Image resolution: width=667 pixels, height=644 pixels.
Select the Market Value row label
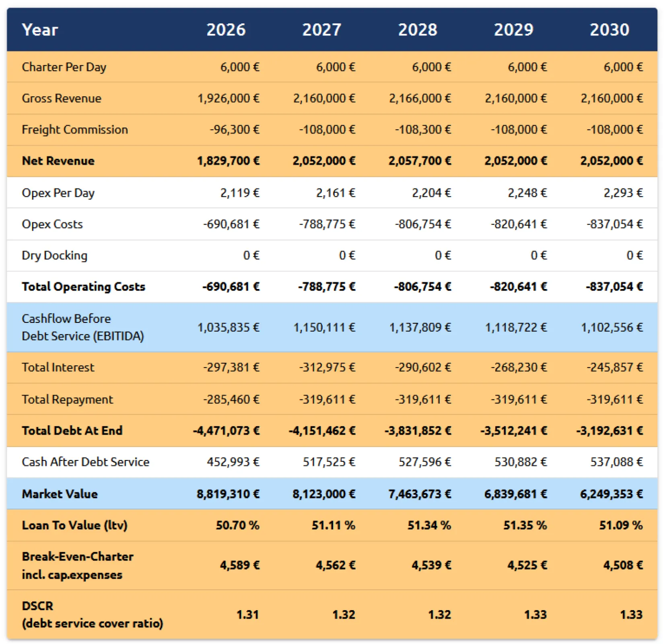60,494
